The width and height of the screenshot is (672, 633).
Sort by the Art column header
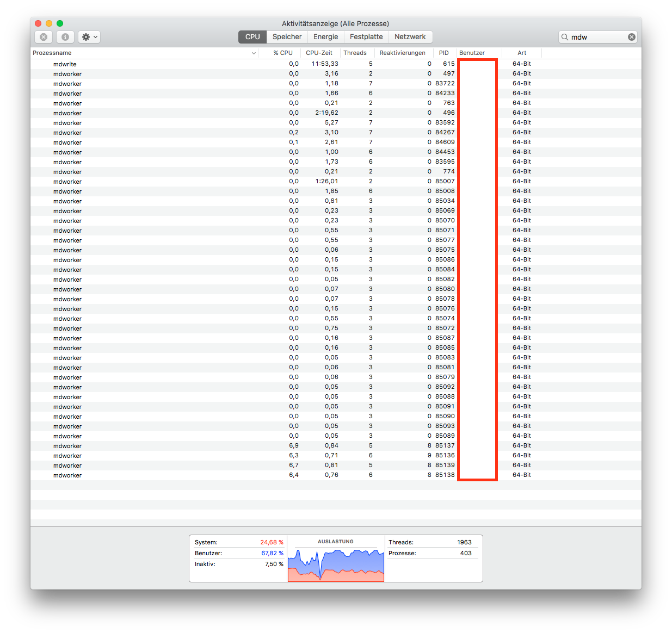coord(522,53)
